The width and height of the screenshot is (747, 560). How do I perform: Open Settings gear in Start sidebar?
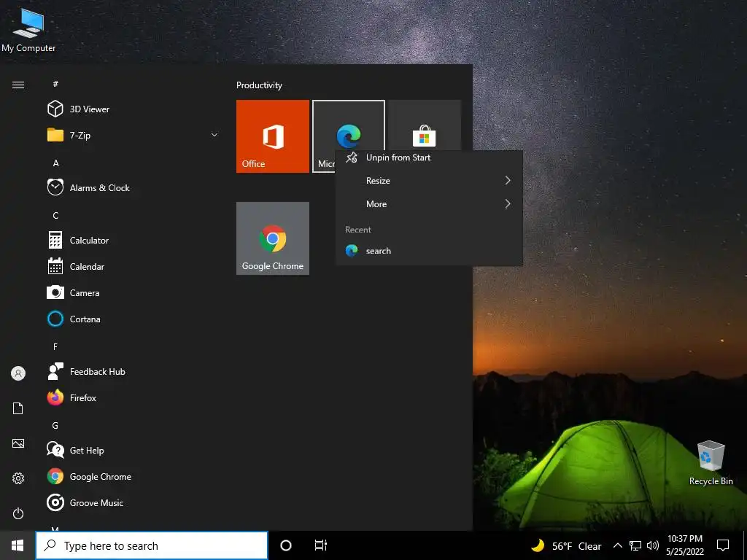[x=18, y=478]
